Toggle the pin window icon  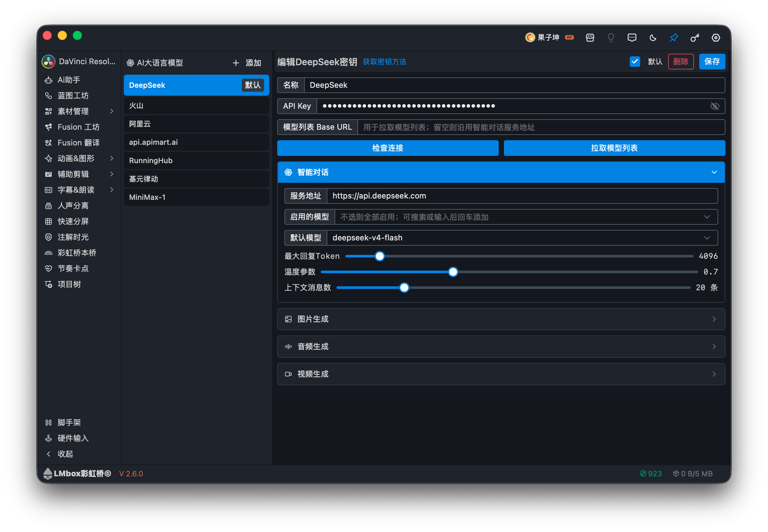click(674, 37)
